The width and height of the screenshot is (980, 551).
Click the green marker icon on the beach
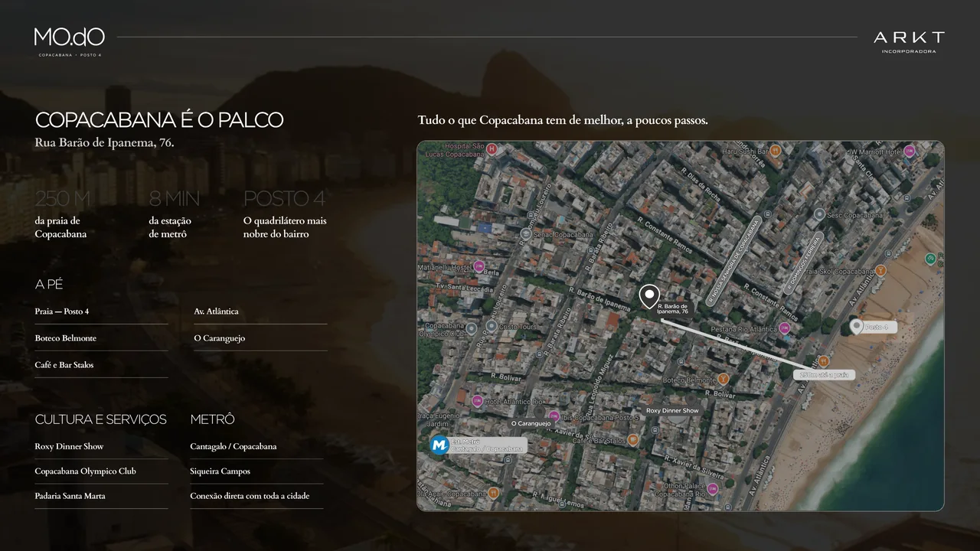pos(930,259)
